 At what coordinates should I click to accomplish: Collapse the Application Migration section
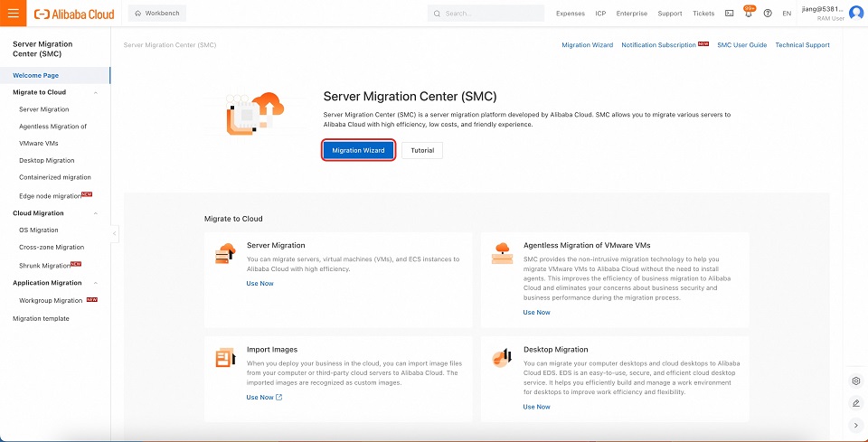coord(96,283)
